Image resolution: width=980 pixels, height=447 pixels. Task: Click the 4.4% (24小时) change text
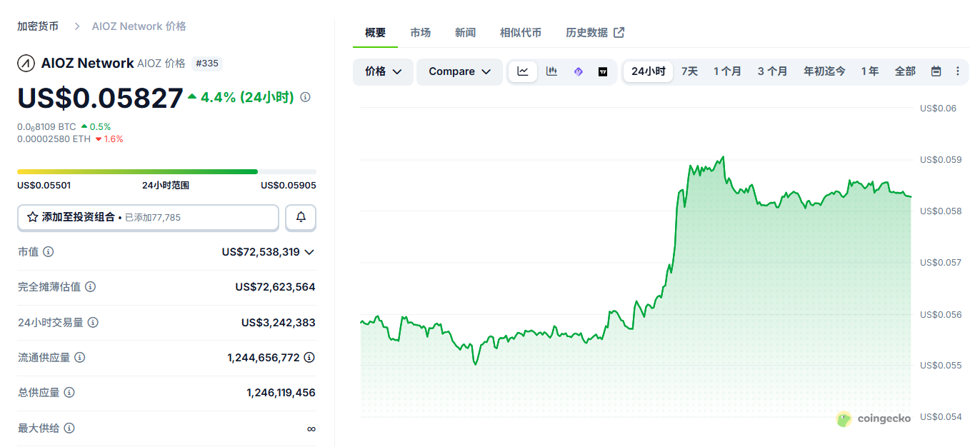coord(247,97)
